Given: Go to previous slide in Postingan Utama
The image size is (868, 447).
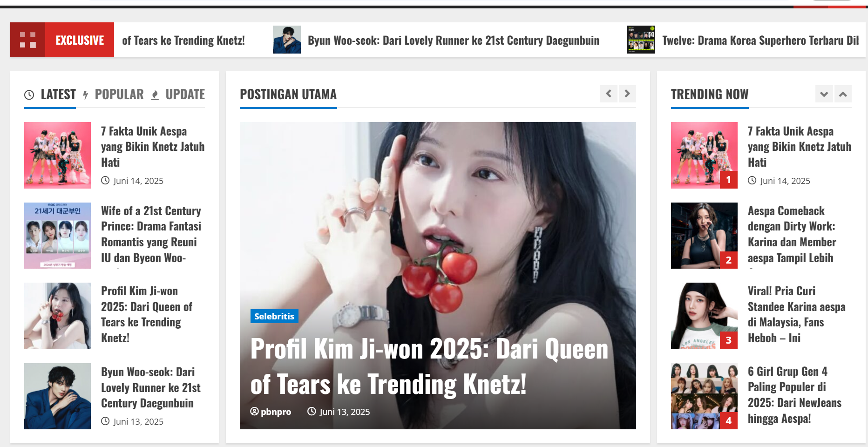Looking at the screenshot, I should [609, 94].
